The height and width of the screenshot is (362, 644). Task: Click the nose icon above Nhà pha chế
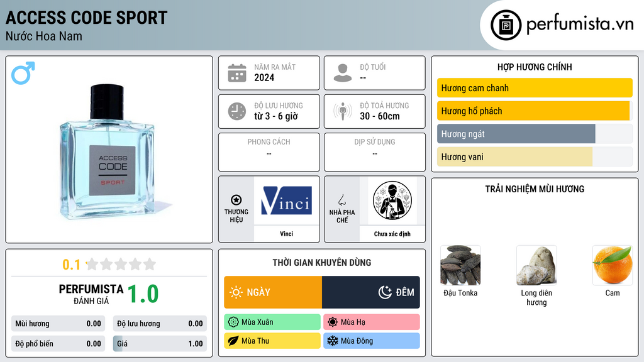[341, 200]
